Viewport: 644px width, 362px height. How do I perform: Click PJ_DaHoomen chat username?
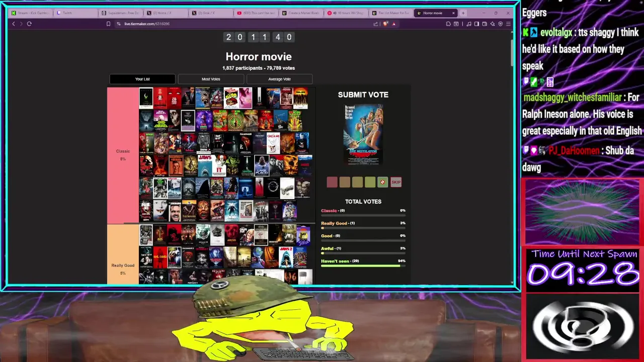click(x=574, y=150)
